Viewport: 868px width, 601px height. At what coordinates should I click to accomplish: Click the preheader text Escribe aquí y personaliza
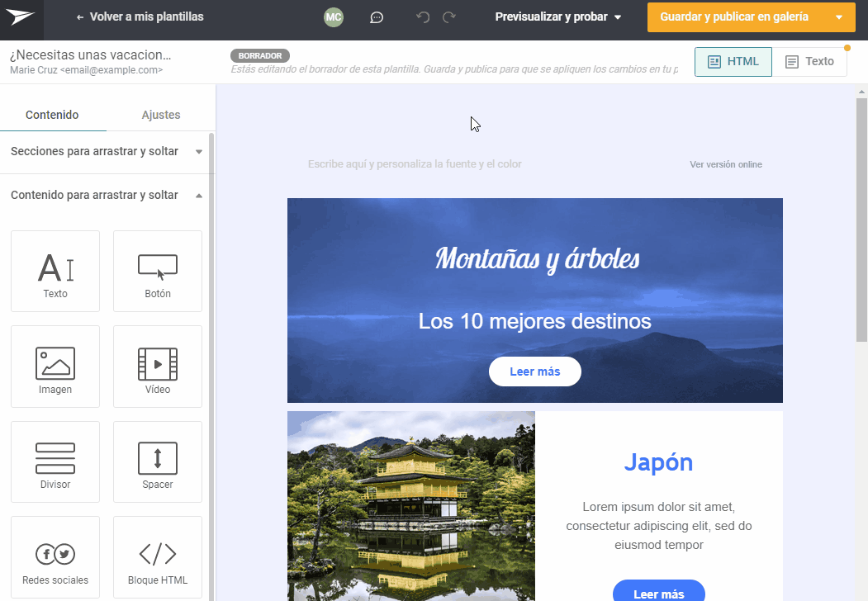(415, 164)
